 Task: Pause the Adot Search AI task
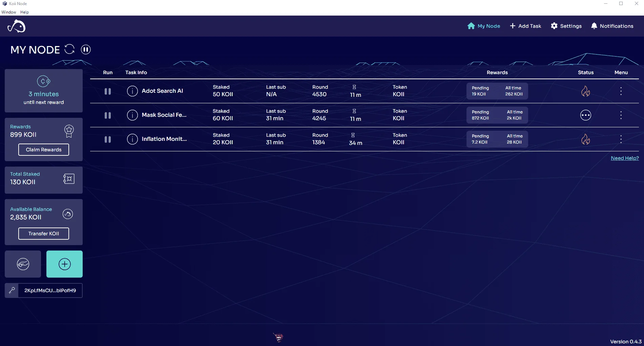click(108, 91)
